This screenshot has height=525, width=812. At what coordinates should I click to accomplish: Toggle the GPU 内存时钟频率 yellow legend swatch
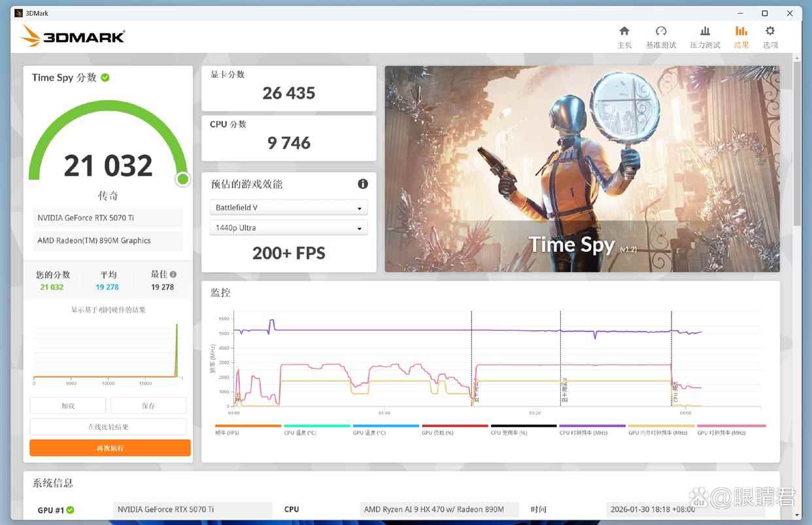[x=662, y=426]
